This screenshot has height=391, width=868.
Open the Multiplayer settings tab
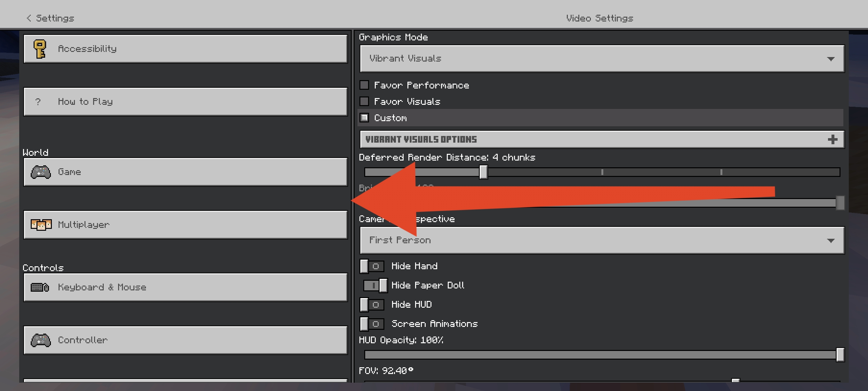185,225
